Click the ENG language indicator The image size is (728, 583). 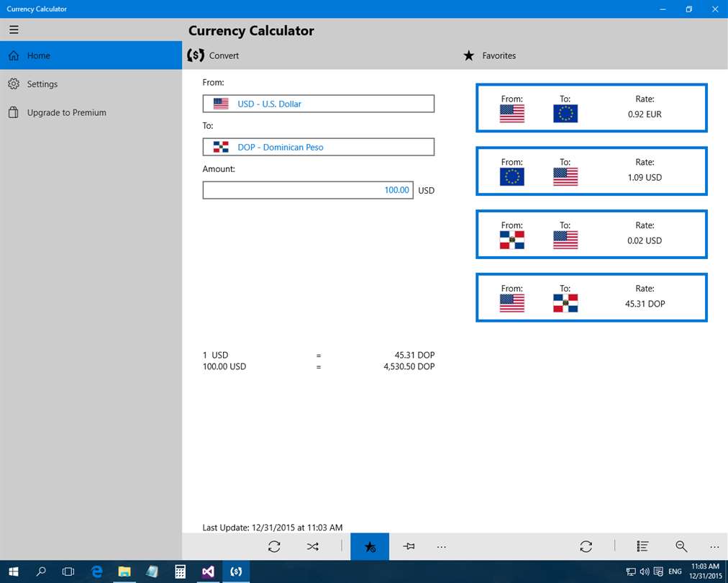(x=675, y=571)
